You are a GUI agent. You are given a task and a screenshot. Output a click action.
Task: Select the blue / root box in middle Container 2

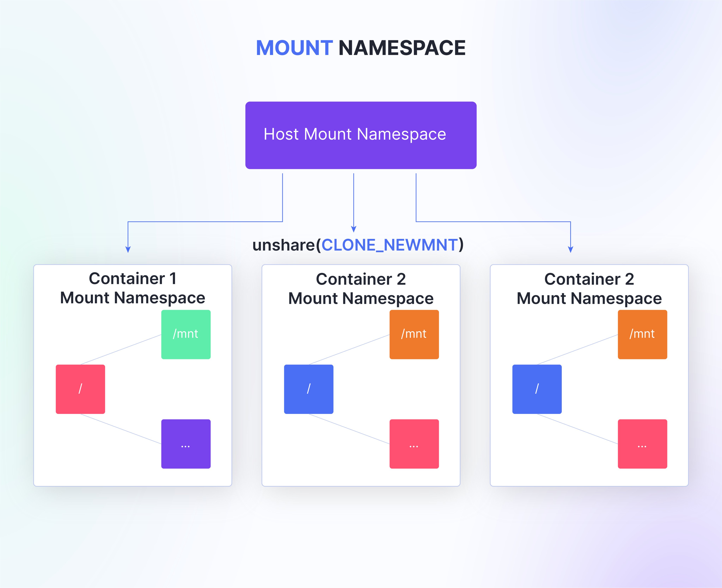click(x=309, y=389)
